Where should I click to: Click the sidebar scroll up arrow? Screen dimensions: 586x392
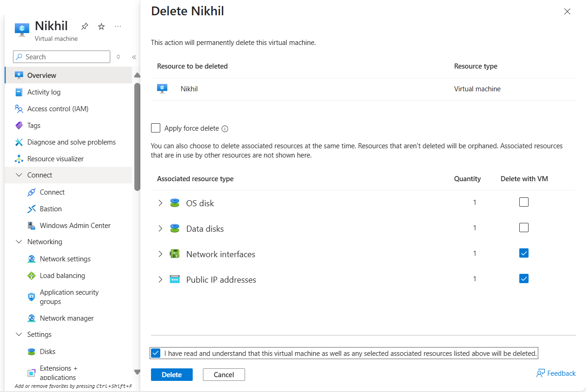[137, 75]
